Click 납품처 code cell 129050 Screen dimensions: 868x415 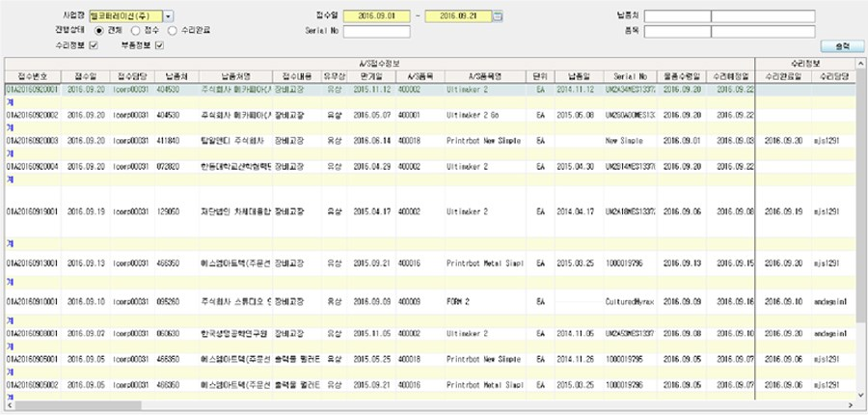(x=176, y=211)
